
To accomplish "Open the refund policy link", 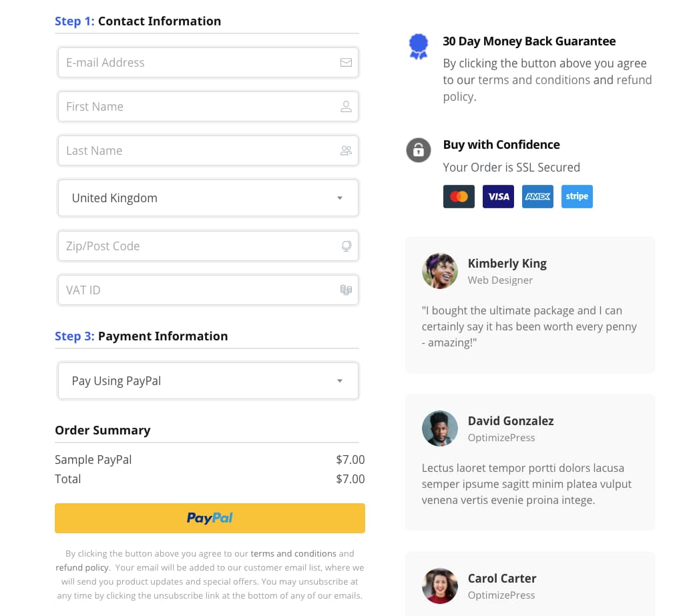I will pyautogui.click(x=82, y=567).
